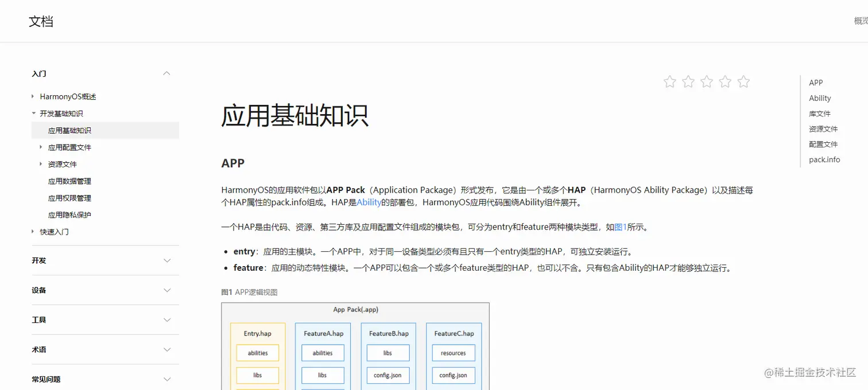Click the 应用基础知识 page title
This screenshot has width=868, height=390.
294,115
